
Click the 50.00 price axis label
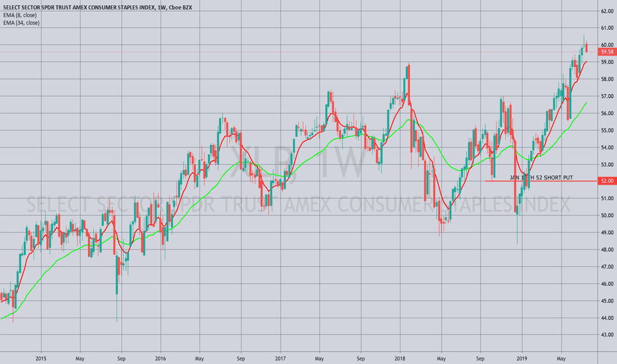pos(607,216)
